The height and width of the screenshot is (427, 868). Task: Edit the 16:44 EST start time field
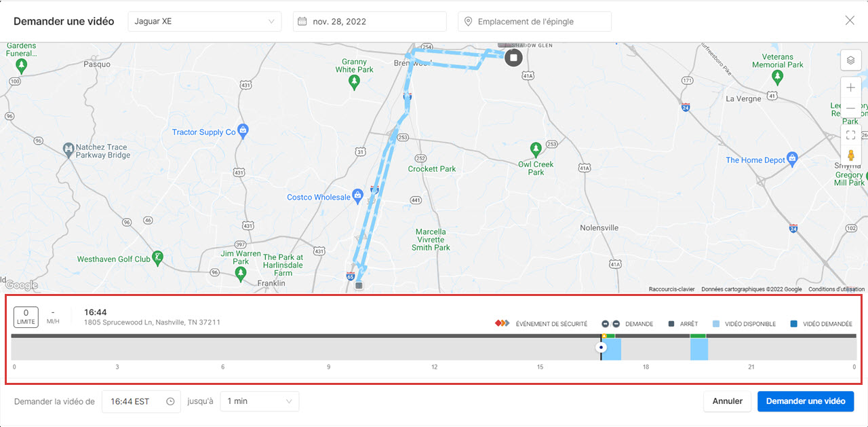pos(141,401)
